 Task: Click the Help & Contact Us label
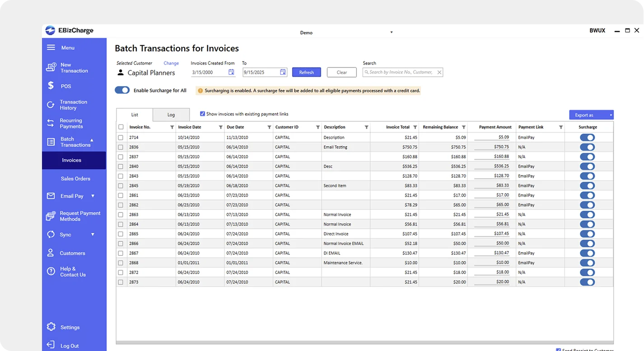[x=73, y=272]
